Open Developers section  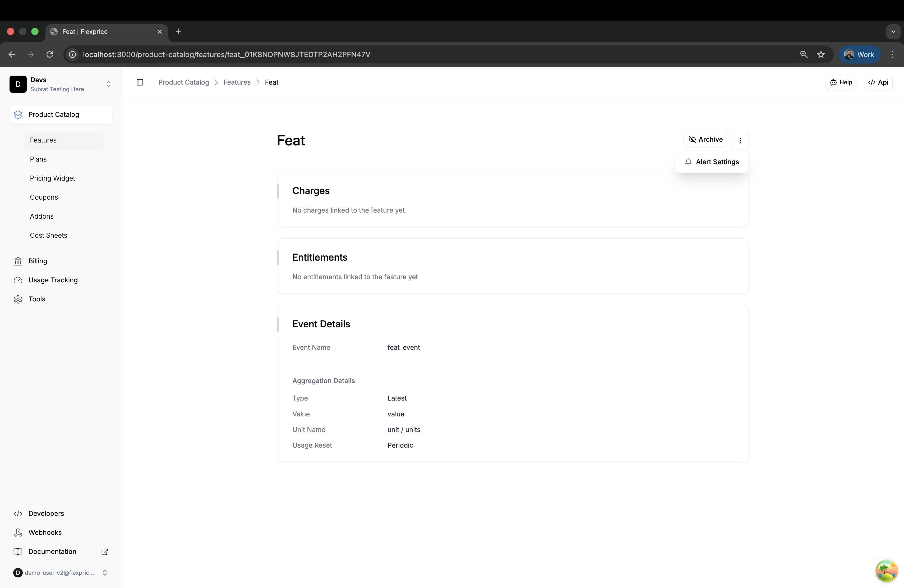pos(61,513)
